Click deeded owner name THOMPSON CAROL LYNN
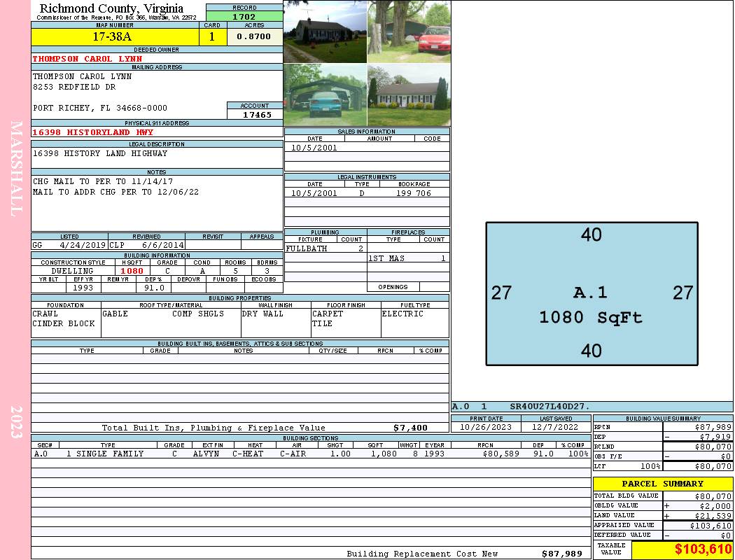The height and width of the screenshot is (560, 735). pyautogui.click(x=87, y=59)
